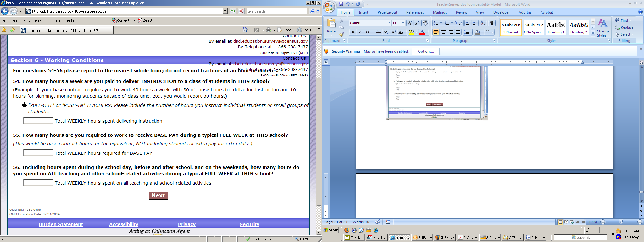Click the Total WEEKLY hours delivering instruction field
This screenshot has height=242, width=644.
[x=38, y=120]
